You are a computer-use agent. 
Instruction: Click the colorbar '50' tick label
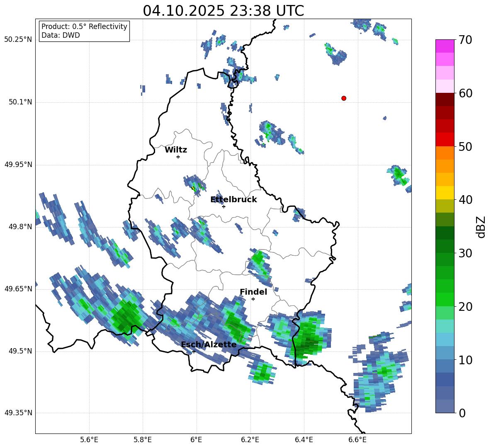click(465, 146)
